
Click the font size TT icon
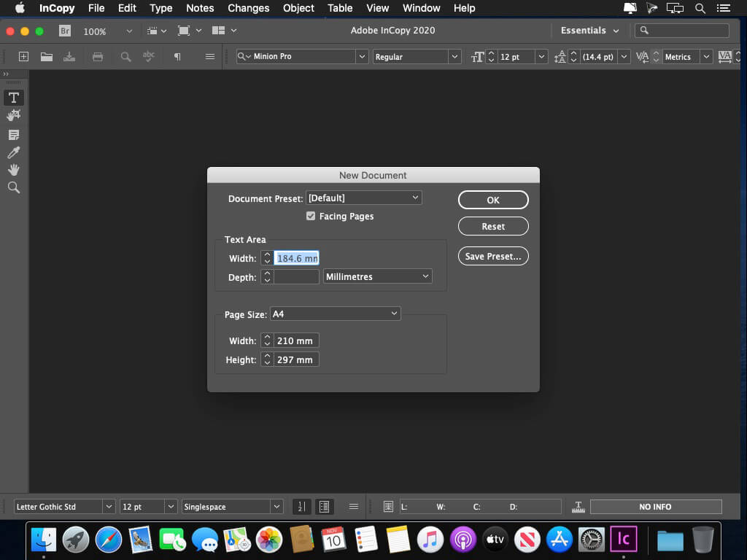477,57
